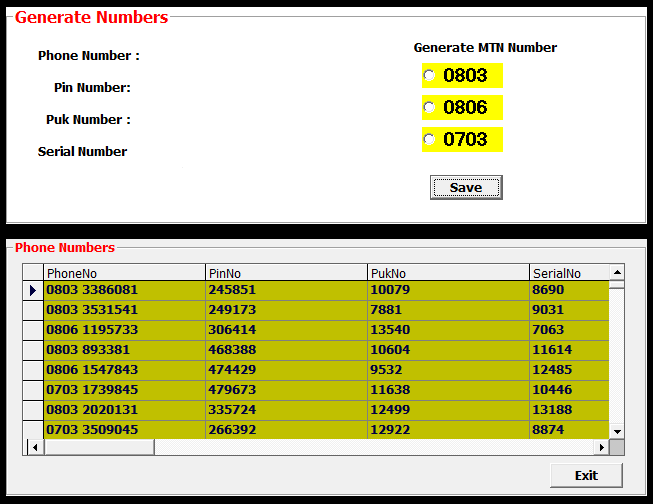Click SerialNo cell 11614
Viewport: 653px width, 504px height.
tap(569, 350)
